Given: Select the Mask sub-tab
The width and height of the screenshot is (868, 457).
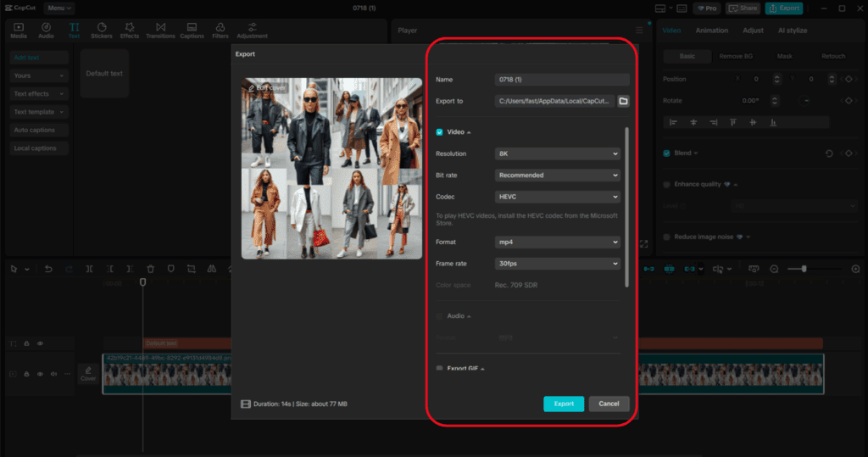Looking at the screenshot, I should pos(784,56).
